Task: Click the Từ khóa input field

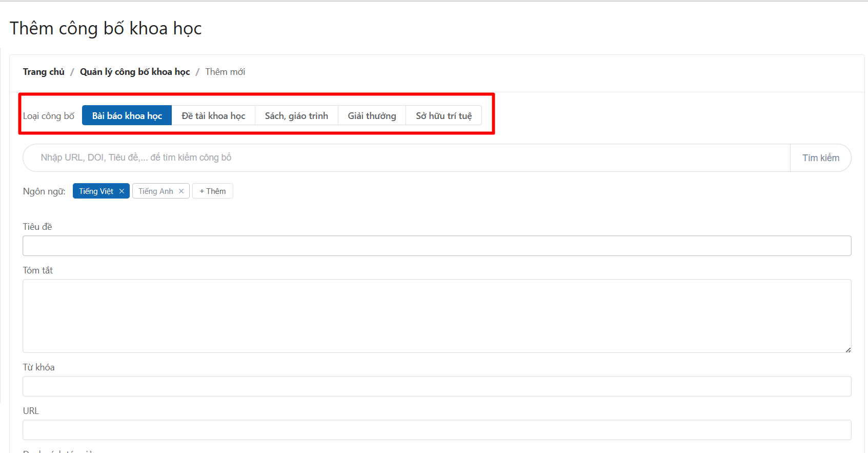Action: pyautogui.click(x=437, y=386)
